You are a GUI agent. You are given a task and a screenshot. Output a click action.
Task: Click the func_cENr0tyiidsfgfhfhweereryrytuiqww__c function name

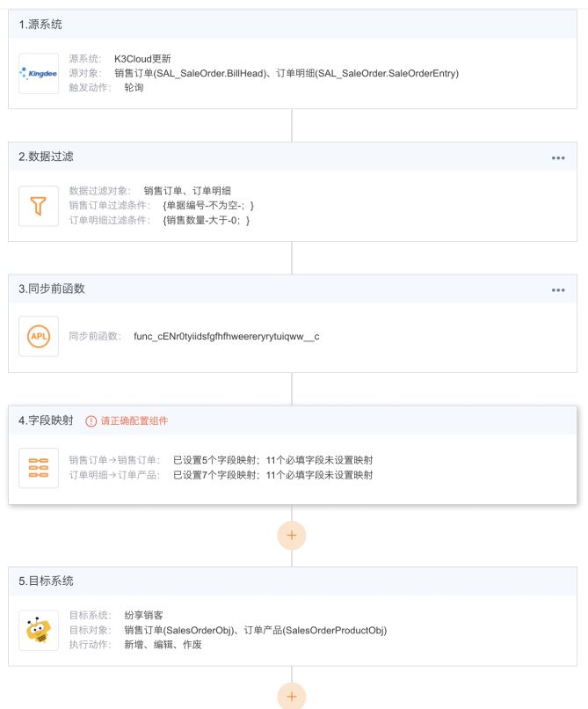click(226, 337)
